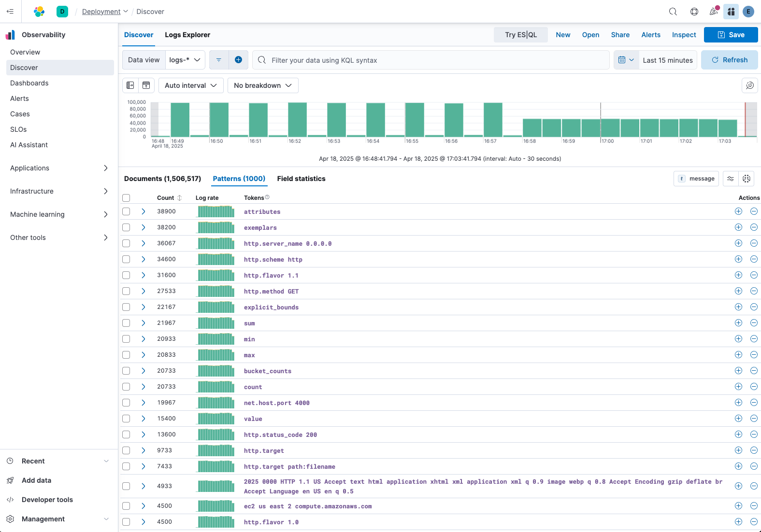Expand the 'http.method GET' pattern row
This screenshot has width=761, height=532.
tap(144, 291)
